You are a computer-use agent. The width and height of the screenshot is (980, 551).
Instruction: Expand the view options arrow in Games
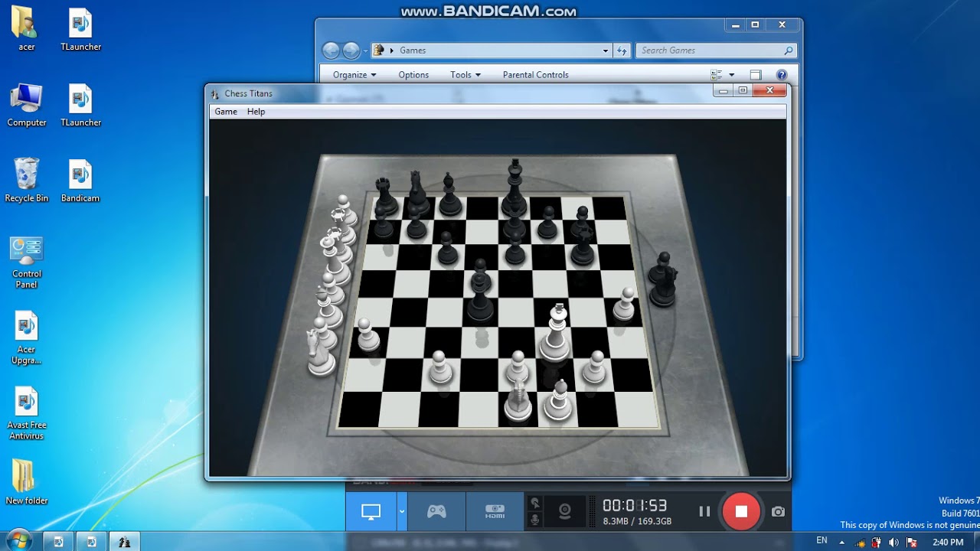(732, 75)
